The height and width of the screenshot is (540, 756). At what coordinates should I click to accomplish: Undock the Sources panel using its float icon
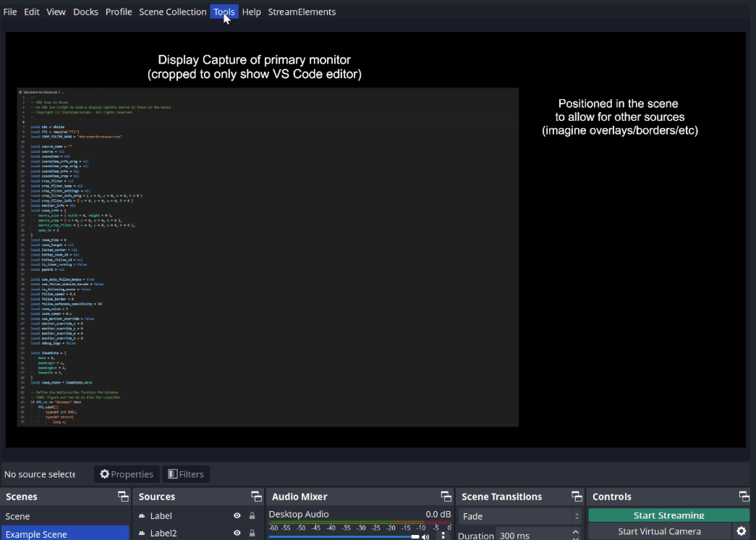256,497
